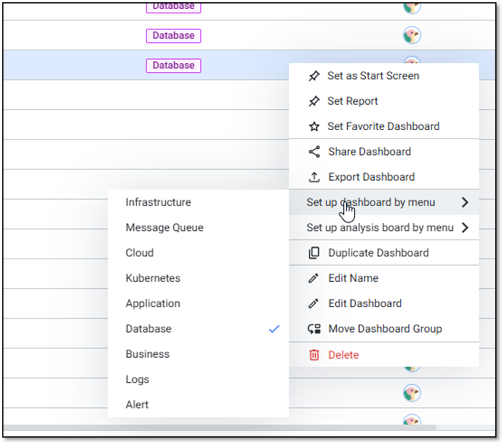Click the pin icon beside Set as Start Screen

314,76
